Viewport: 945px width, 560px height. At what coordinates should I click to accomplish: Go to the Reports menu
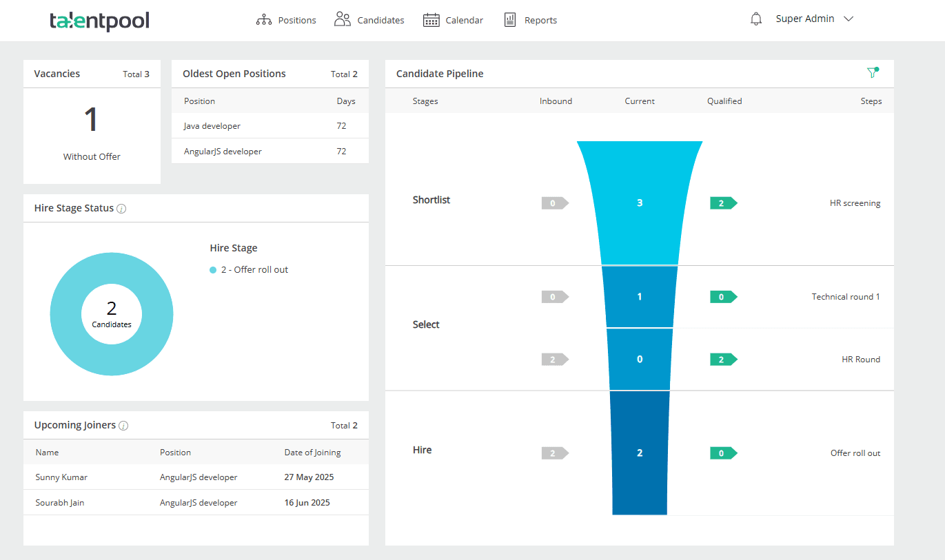coord(540,21)
